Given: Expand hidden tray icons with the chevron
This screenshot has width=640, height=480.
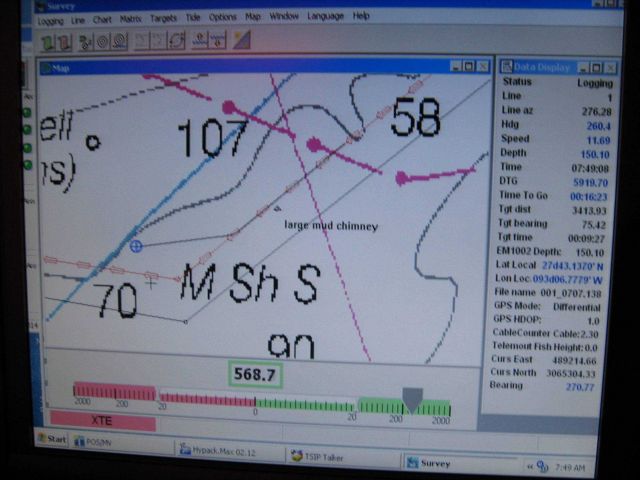Looking at the screenshot, I should 530,466.
